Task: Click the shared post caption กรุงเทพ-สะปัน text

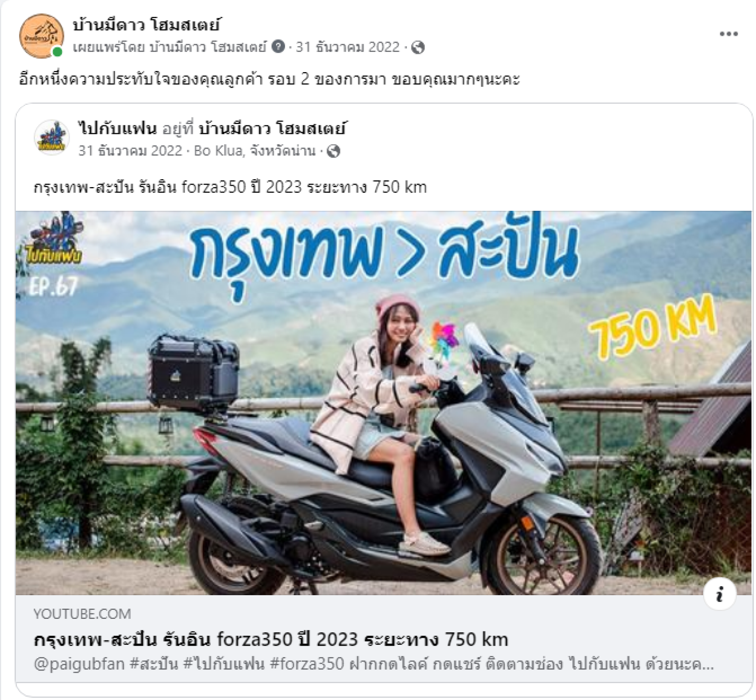Action: pyautogui.click(x=230, y=187)
